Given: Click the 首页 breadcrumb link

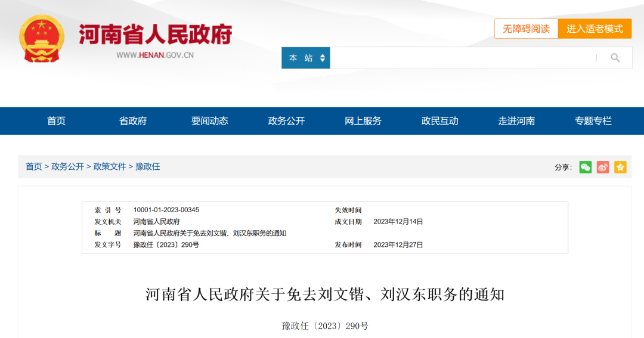Looking at the screenshot, I should click(33, 167).
